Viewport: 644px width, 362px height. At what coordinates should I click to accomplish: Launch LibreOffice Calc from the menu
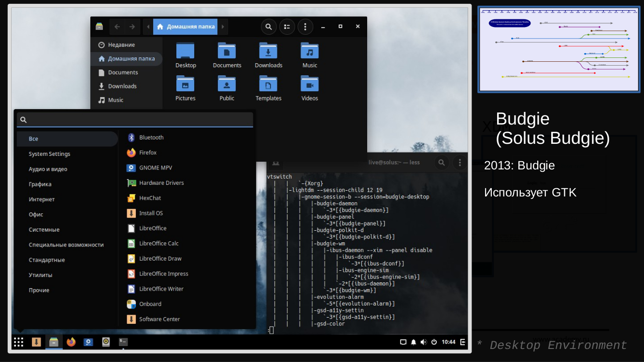pos(186,243)
